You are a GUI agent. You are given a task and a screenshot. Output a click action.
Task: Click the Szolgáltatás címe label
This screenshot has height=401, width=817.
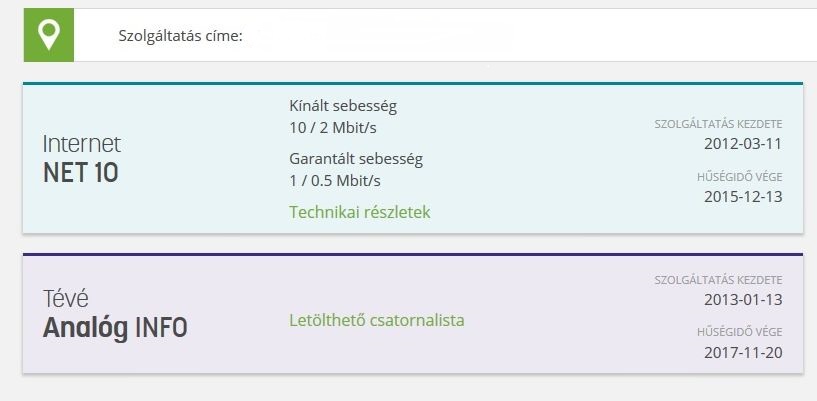(x=180, y=36)
